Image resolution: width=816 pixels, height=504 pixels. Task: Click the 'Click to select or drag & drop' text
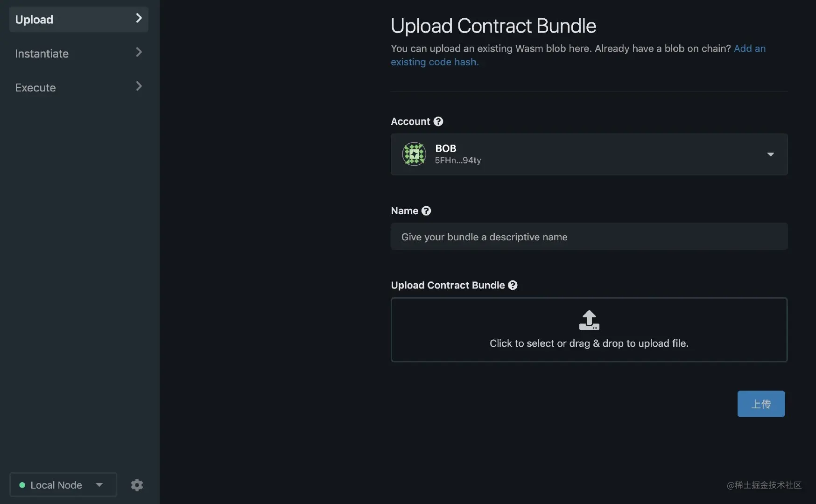pos(589,343)
